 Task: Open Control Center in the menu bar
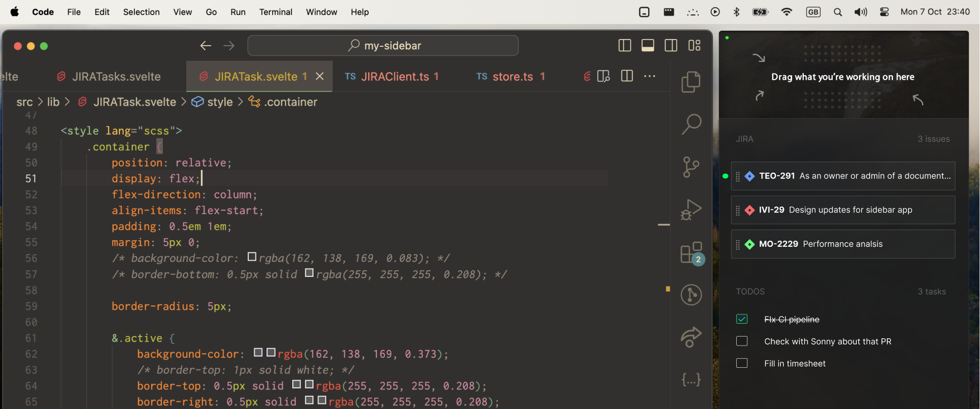tap(885, 12)
